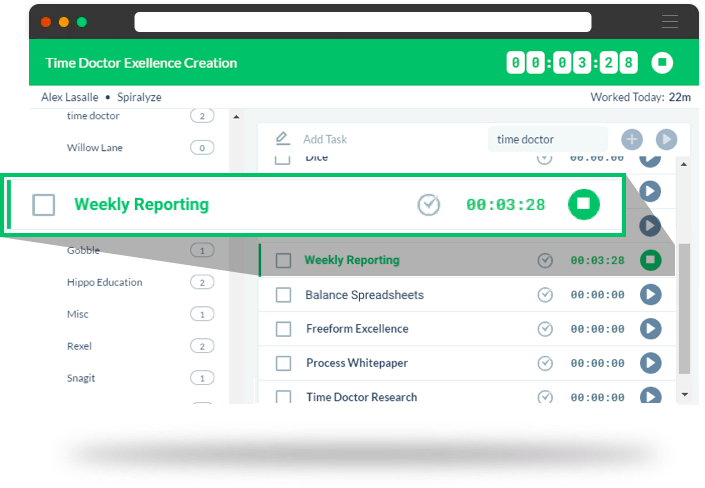Click the plus button to add the task
Image resolution: width=705 pixels, height=488 pixels.
tap(632, 139)
